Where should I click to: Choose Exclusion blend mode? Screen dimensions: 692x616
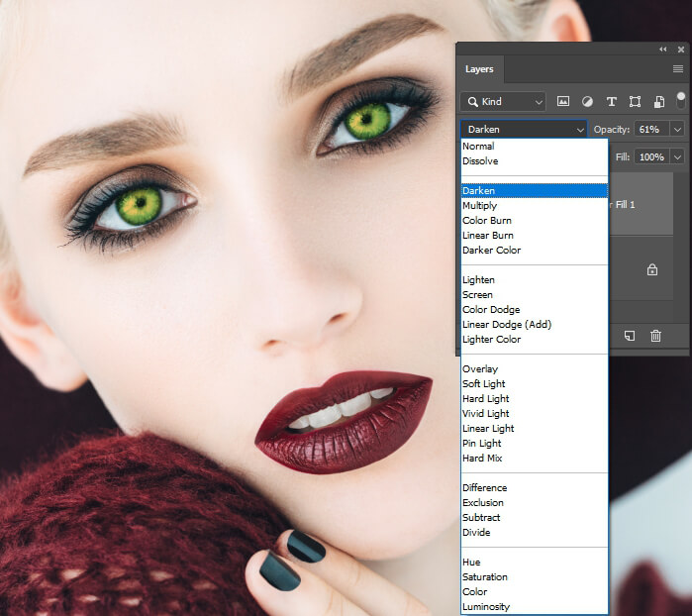point(535,503)
